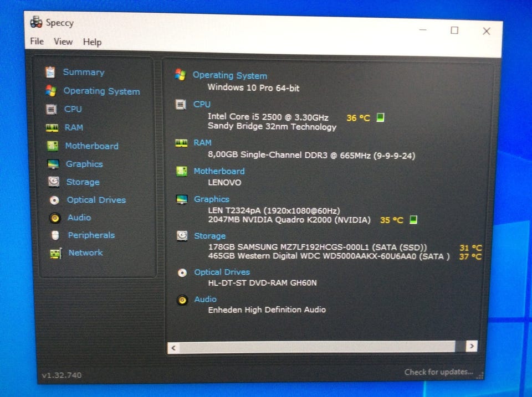Click the horizontal scrollbar left arrow

173,348
